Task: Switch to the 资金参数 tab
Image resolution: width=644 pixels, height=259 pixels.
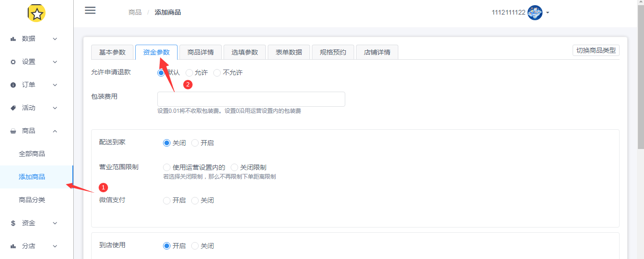Action: [156, 52]
